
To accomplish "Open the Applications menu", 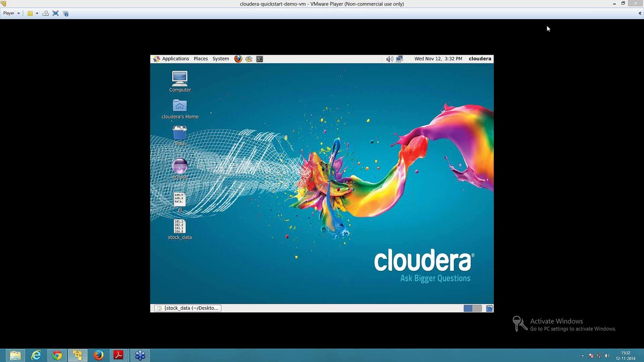I will 175,59.
